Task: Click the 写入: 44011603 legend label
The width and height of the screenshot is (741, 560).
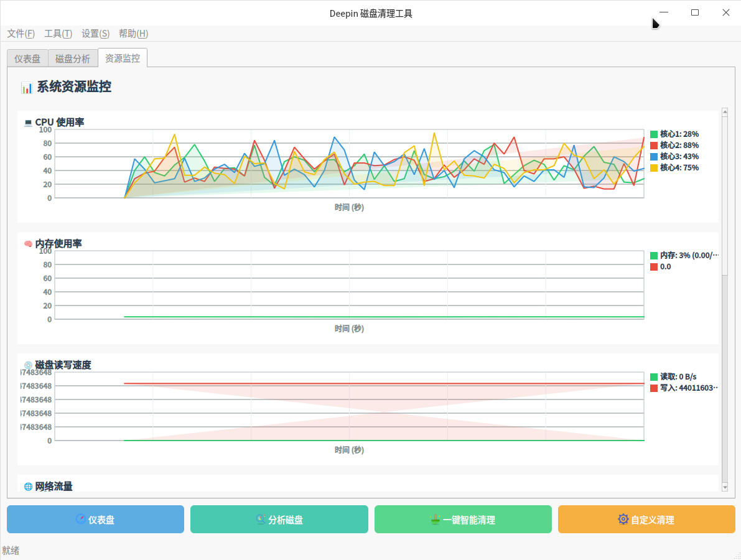Action: click(x=689, y=388)
